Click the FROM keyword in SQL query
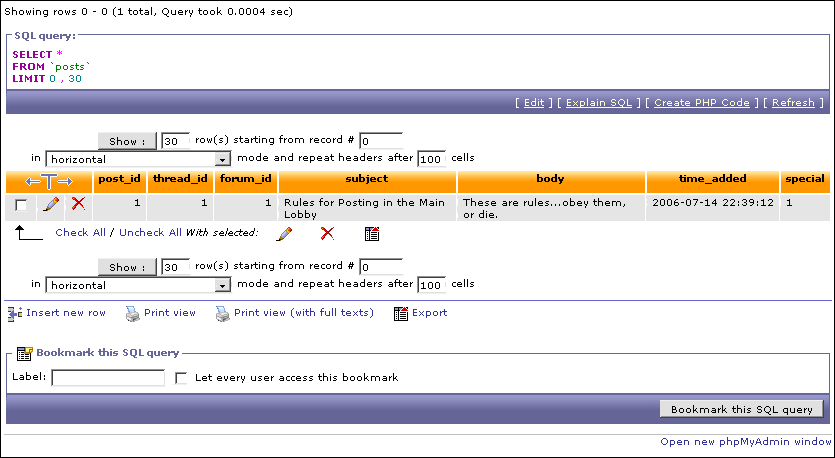835x458 pixels. click(x=28, y=67)
